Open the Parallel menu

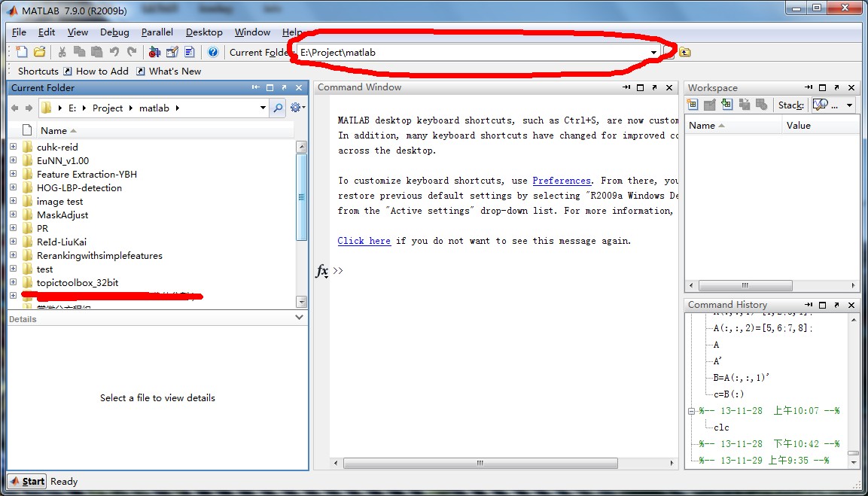coord(157,32)
